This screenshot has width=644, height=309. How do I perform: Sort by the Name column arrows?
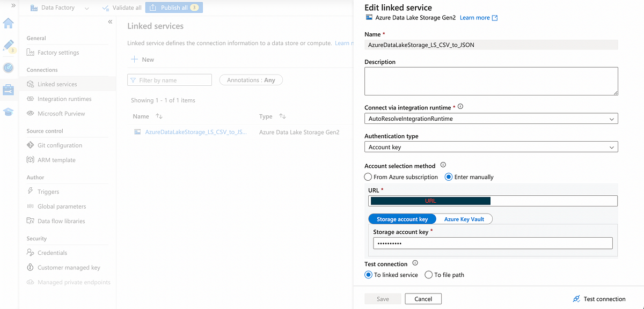(159, 116)
